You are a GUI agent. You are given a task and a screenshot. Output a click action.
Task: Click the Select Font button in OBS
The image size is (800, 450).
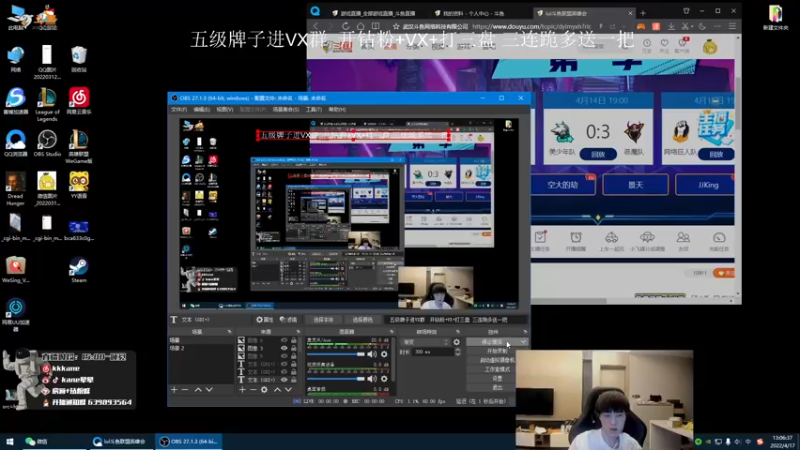click(323, 320)
